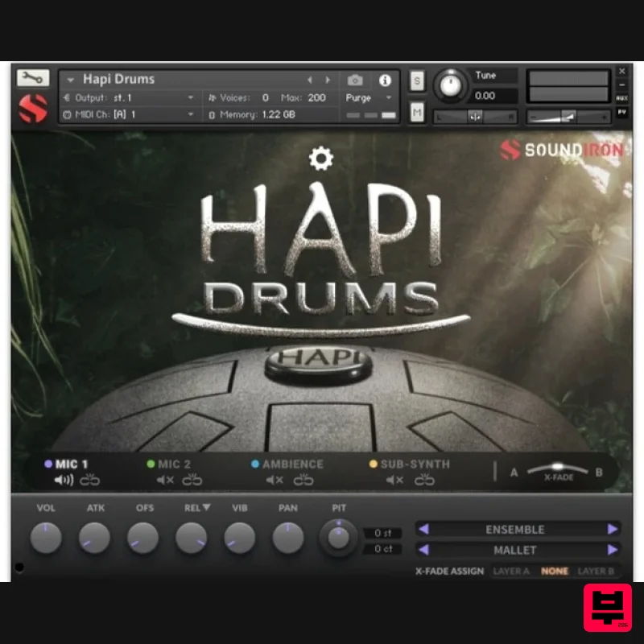This screenshot has width=644, height=644.
Task: Click the MIC 2 green color dot
Action: [x=151, y=464]
